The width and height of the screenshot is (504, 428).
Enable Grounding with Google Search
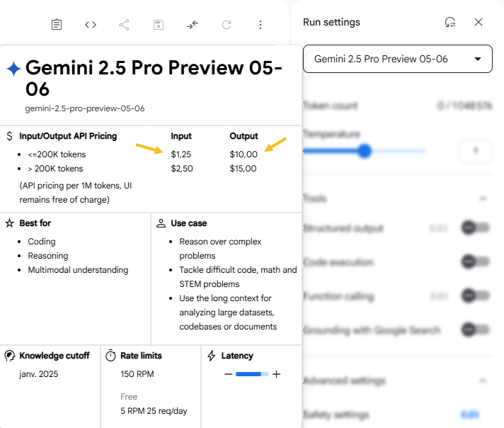coord(475,330)
